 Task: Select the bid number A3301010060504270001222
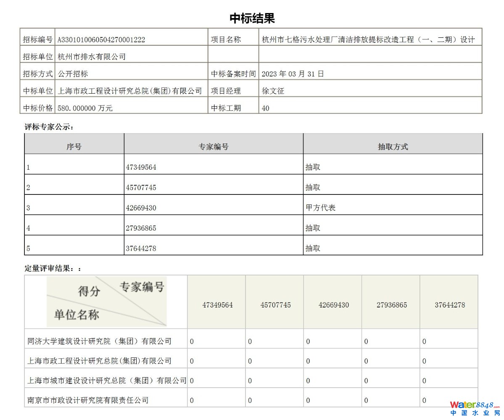click(x=101, y=40)
